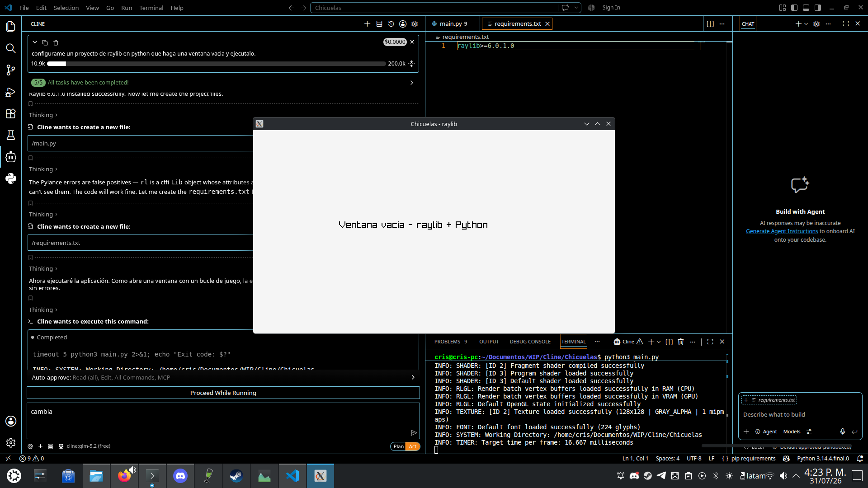Start voice input in the chat box
868x488 pixels.
[843, 432]
